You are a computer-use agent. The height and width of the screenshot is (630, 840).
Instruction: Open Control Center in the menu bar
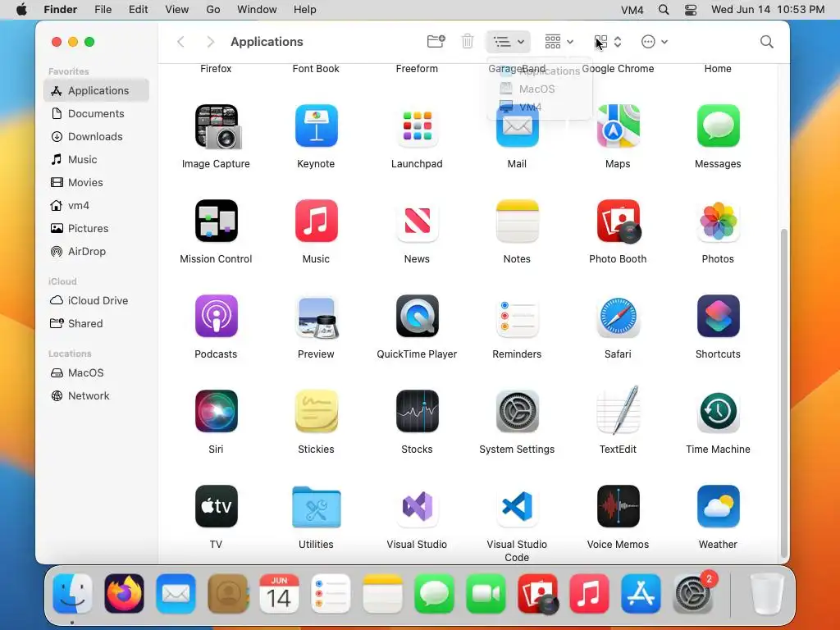click(x=691, y=10)
